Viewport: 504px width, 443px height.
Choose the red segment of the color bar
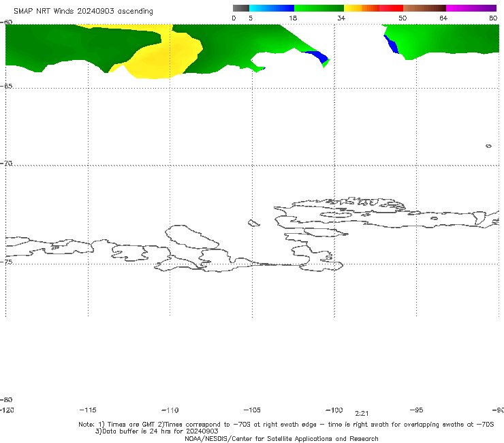(391, 8)
